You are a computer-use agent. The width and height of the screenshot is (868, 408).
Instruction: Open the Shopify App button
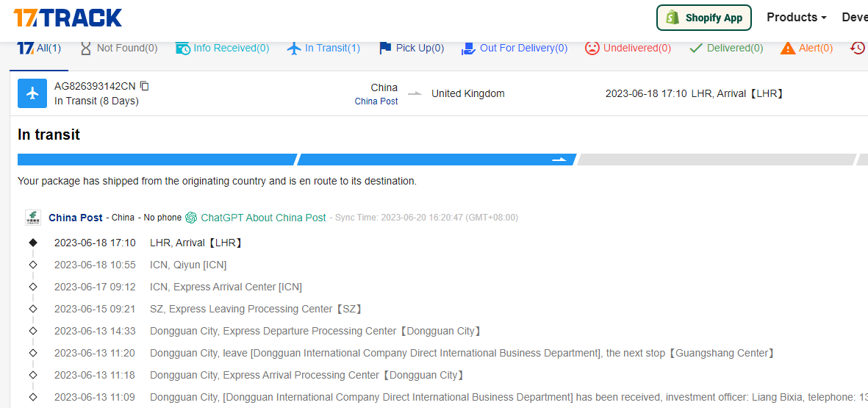tap(703, 18)
